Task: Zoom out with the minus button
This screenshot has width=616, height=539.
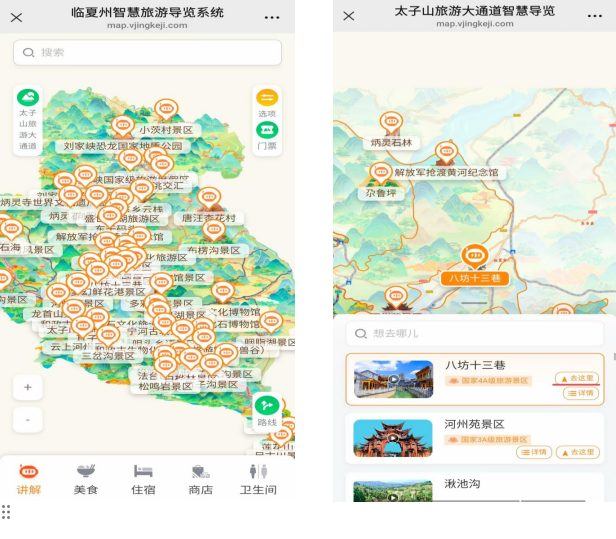Action: (28, 420)
